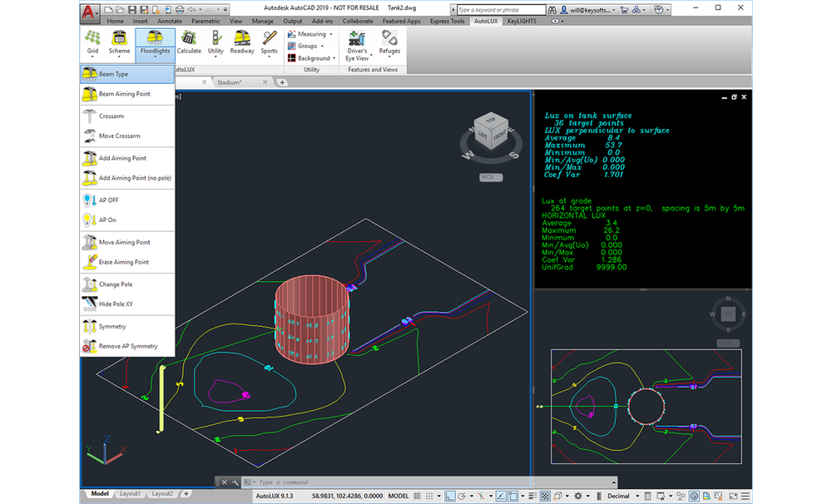Click the New file icon in quick access
Image resolution: width=832 pixels, height=504 pixels.
coord(108,9)
